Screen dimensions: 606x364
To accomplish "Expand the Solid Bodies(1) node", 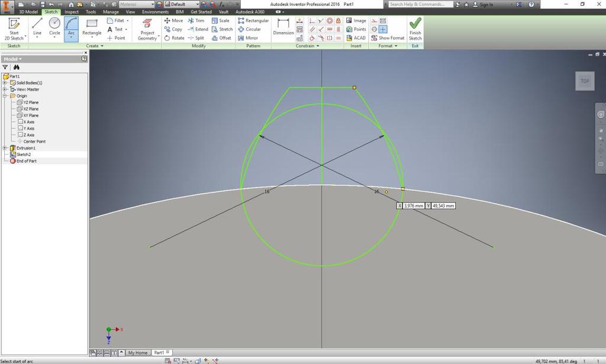I will click(x=5, y=83).
